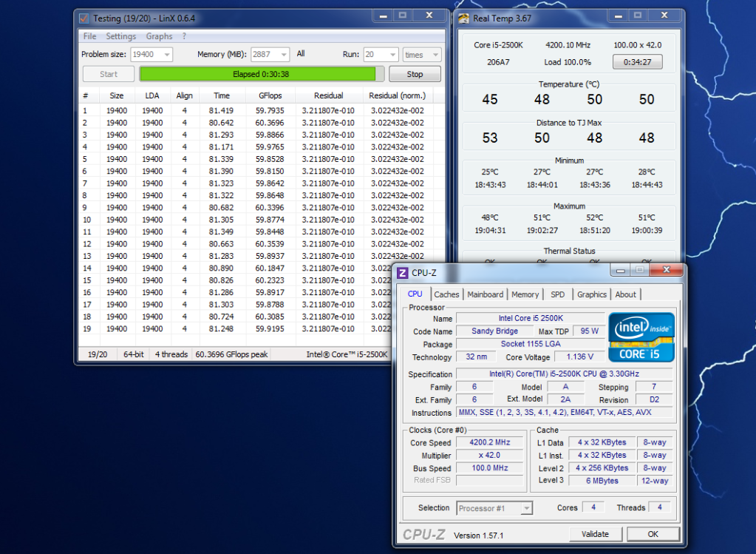
Task: Open the Problem size dropdown
Action: click(166, 55)
